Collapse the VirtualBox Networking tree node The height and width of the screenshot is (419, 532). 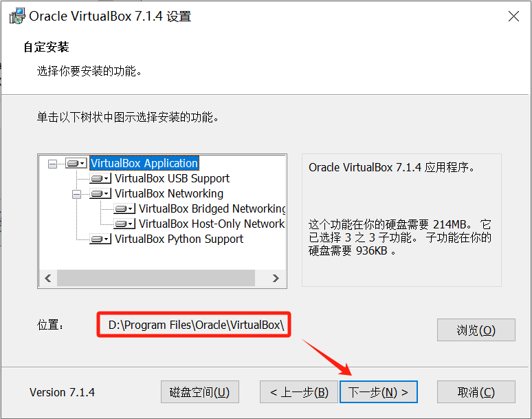coord(76,194)
